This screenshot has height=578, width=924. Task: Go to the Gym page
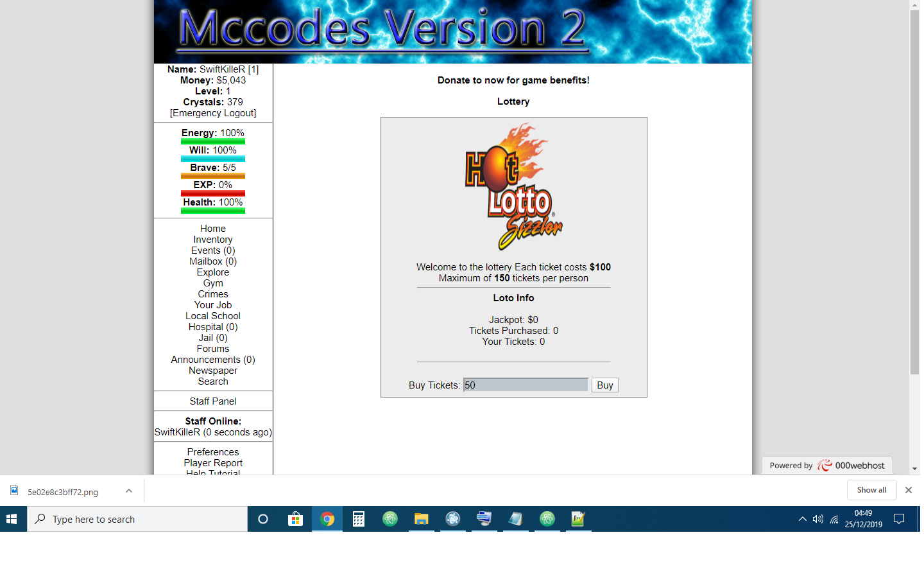coord(213,283)
